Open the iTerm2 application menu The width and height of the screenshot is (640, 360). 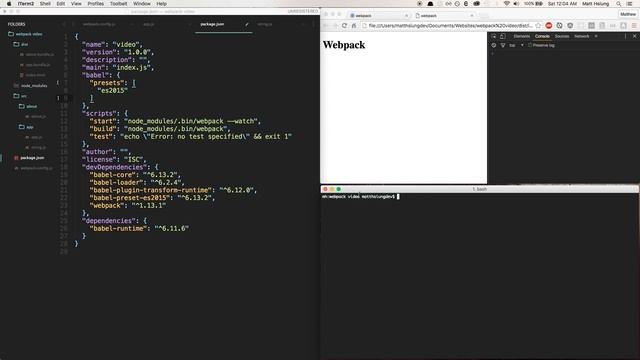[x=26, y=4]
